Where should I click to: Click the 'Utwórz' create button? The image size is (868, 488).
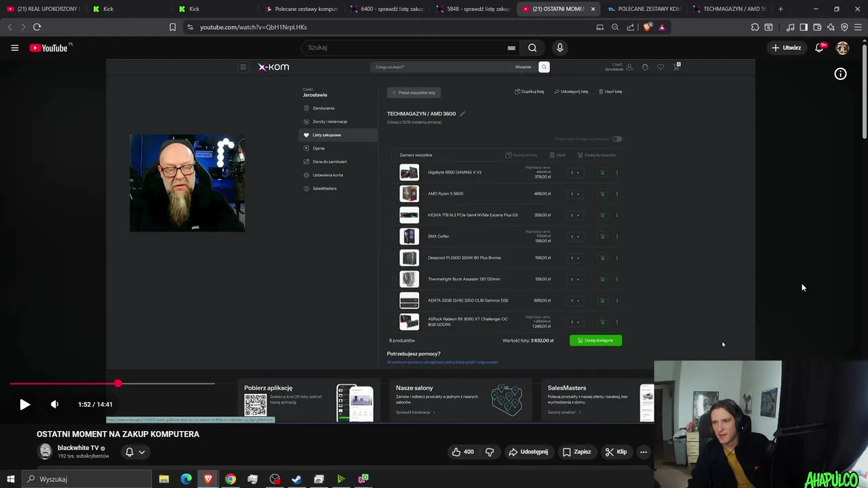point(787,48)
